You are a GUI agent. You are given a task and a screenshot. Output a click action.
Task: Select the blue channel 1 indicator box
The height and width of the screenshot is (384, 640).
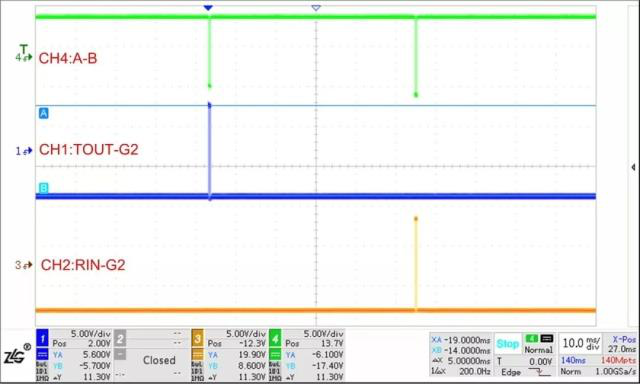pos(42,338)
